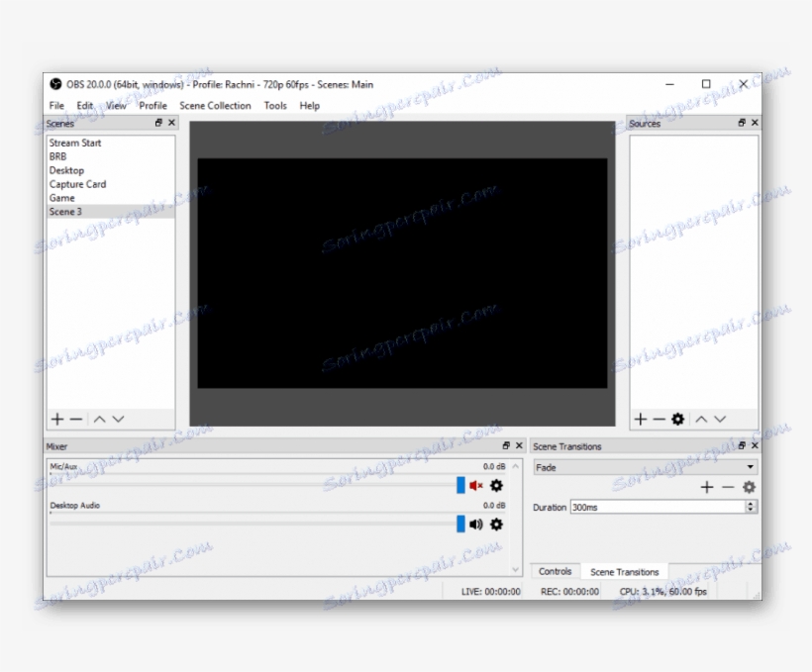The width and height of the screenshot is (812, 672).
Task: Add a new transition with the plus icon
Action: point(707,487)
